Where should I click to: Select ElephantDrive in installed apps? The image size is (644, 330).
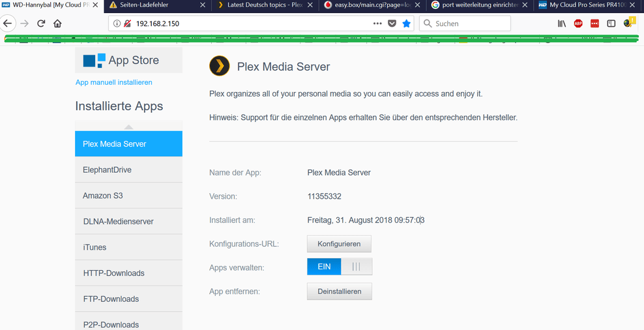coord(128,170)
